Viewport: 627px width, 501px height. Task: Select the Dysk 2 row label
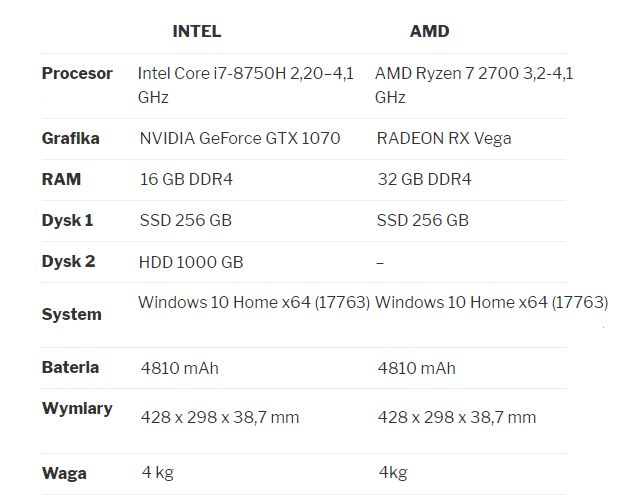(68, 261)
